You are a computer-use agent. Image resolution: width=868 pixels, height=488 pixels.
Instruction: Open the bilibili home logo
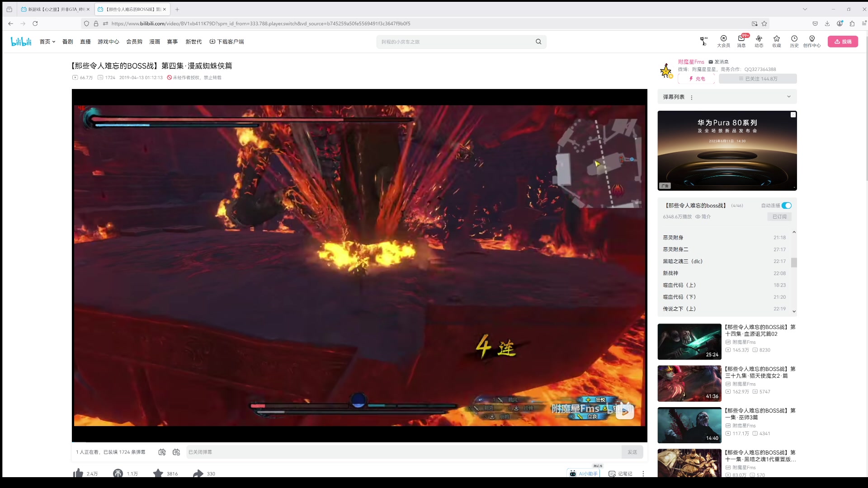[x=21, y=42]
